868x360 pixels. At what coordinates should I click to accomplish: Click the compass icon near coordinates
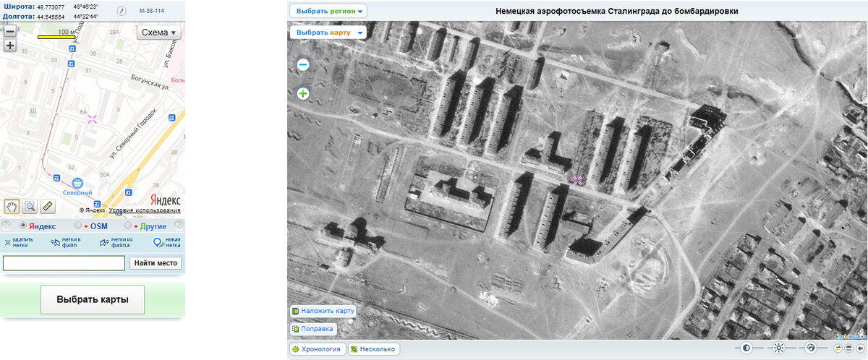click(x=122, y=10)
